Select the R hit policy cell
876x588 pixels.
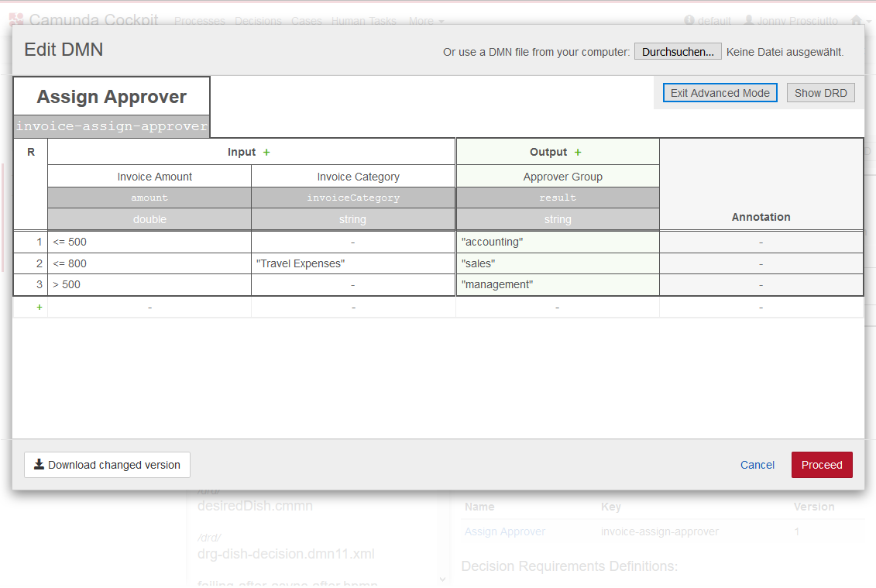point(31,184)
